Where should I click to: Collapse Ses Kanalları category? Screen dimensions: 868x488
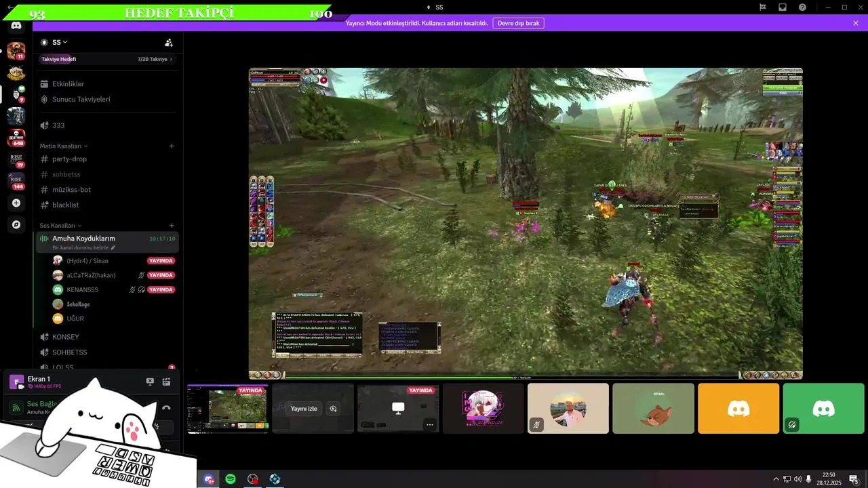click(x=60, y=225)
